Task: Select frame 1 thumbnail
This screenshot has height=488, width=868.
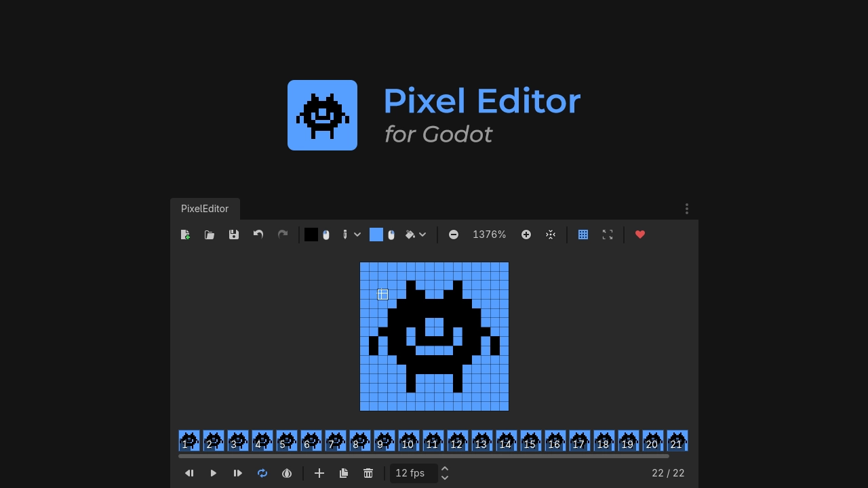Action: (189, 441)
